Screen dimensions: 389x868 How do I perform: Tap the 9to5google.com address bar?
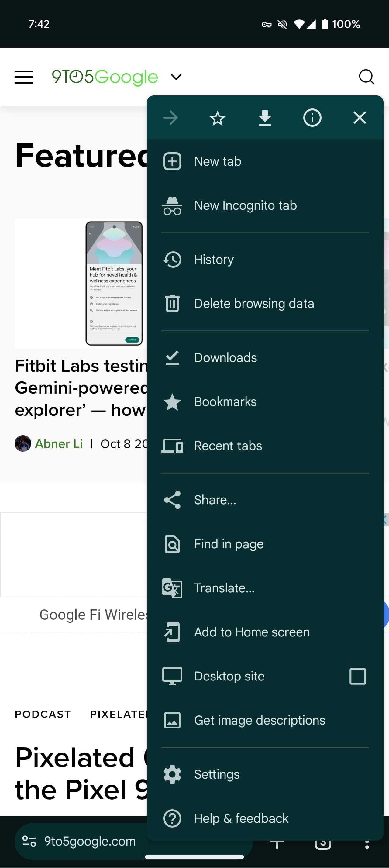90,841
